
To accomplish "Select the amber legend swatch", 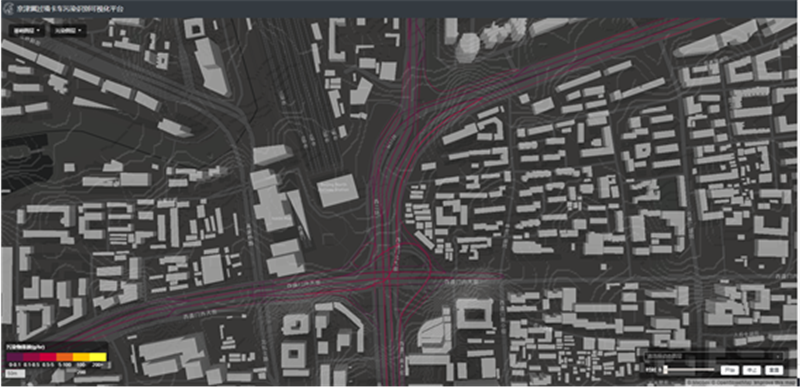I will point(81,357).
